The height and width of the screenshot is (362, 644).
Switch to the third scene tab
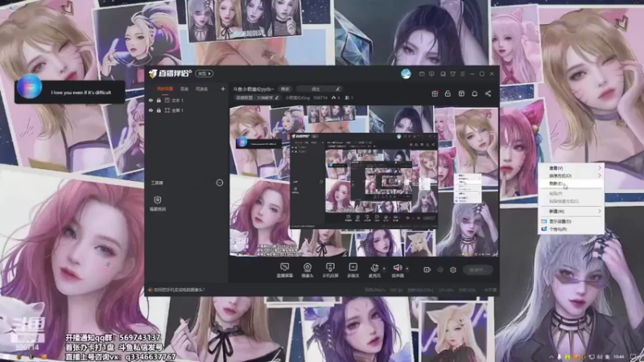pos(202,88)
